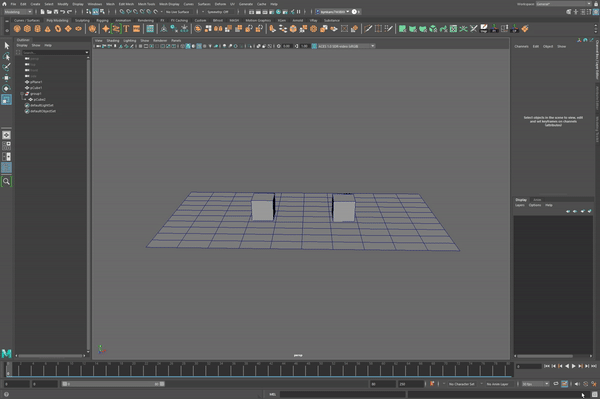The image size is (600, 399).
Task: Toggle audio mute icon in range slider
Action: (577, 384)
